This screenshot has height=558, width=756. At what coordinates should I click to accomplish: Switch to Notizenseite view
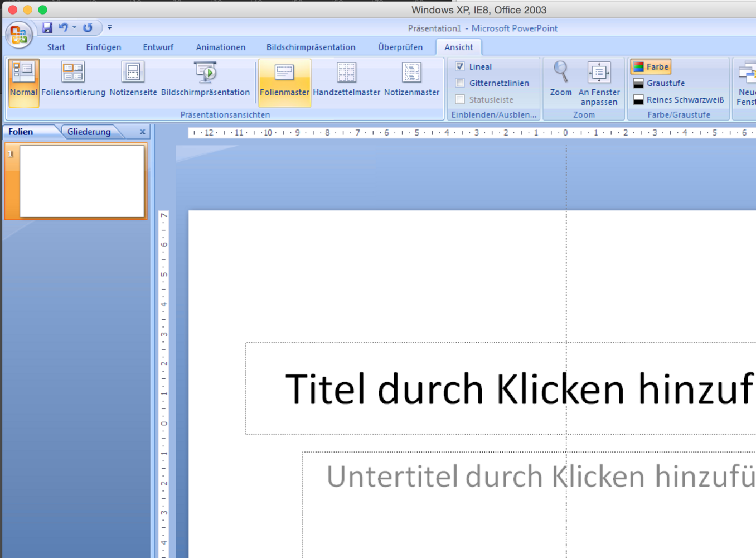(133, 79)
